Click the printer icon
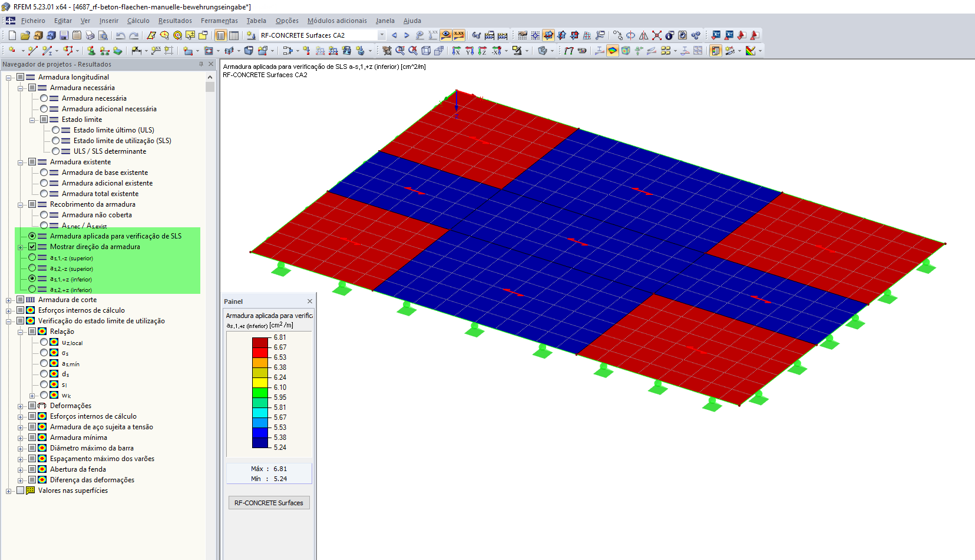Screen dimensions: 975x560 90,35
